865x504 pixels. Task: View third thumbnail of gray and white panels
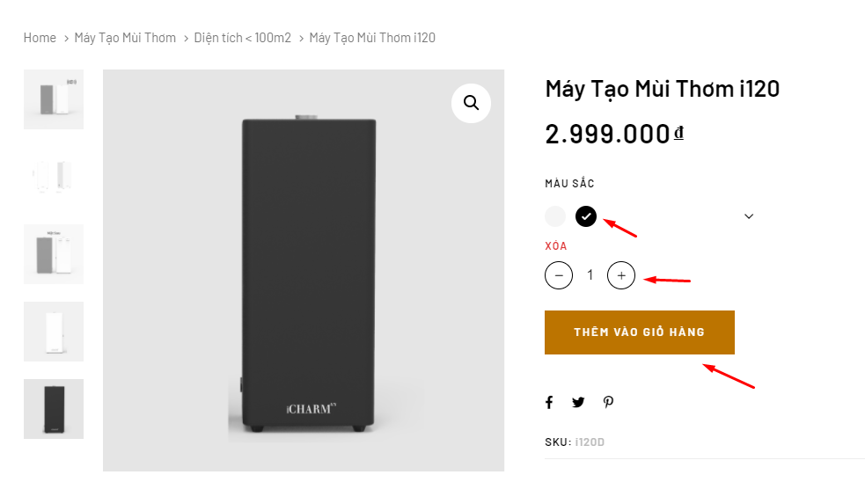click(x=54, y=254)
